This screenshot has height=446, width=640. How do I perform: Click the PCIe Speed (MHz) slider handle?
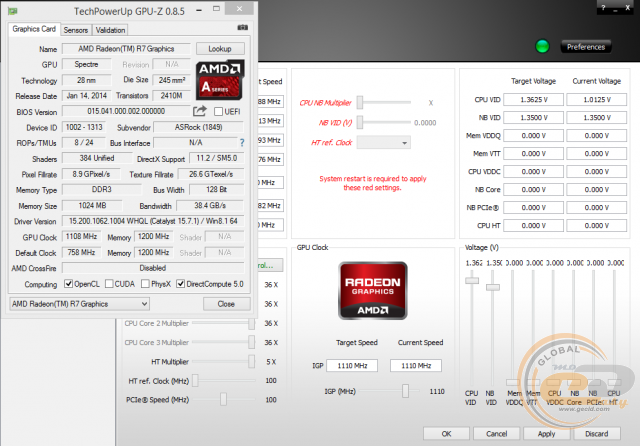223,399
